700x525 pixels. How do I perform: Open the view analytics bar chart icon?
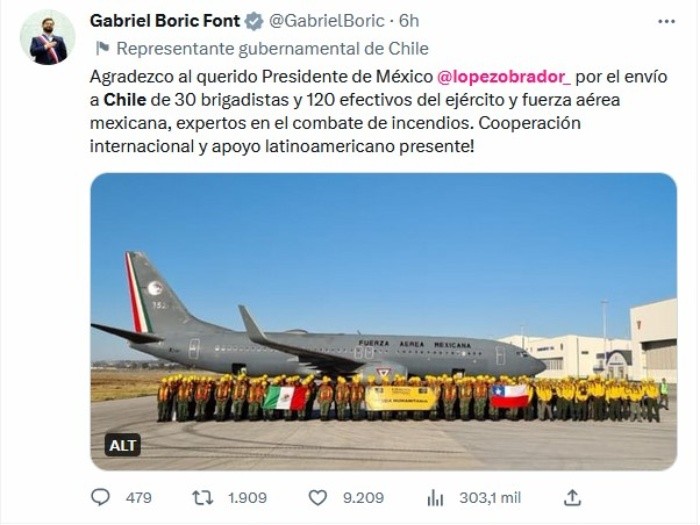tap(435, 497)
